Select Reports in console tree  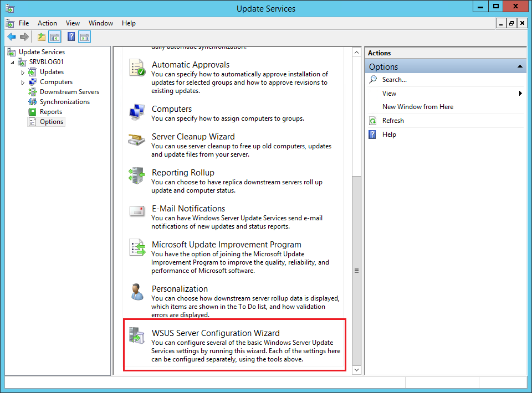coord(51,112)
